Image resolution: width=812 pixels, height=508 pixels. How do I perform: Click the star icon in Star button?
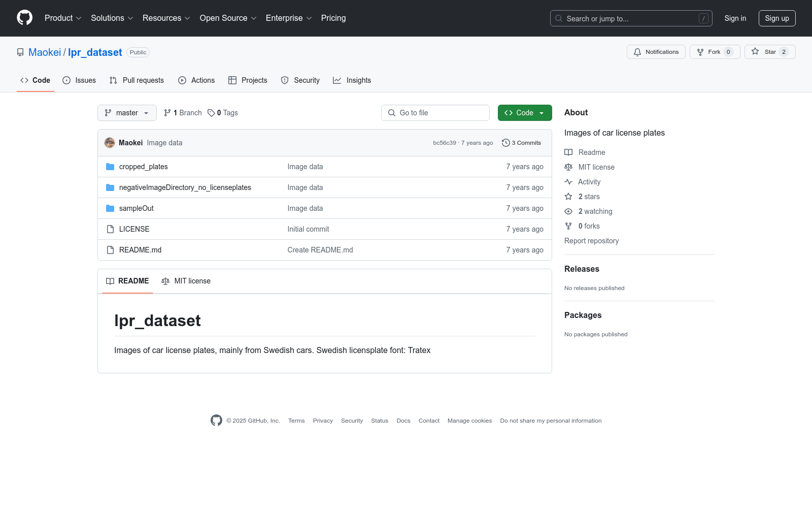click(x=755, y=52)
